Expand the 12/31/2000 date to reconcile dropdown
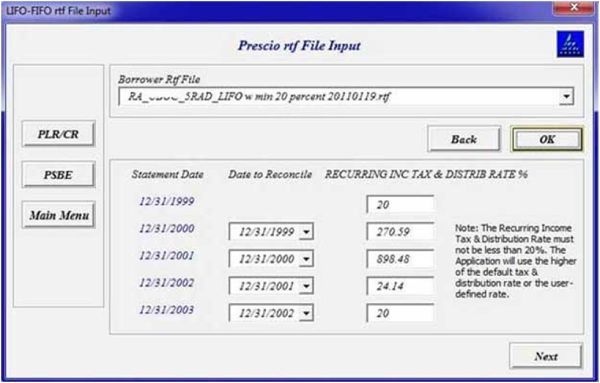The image size is (600, 383). coord(306,259)
